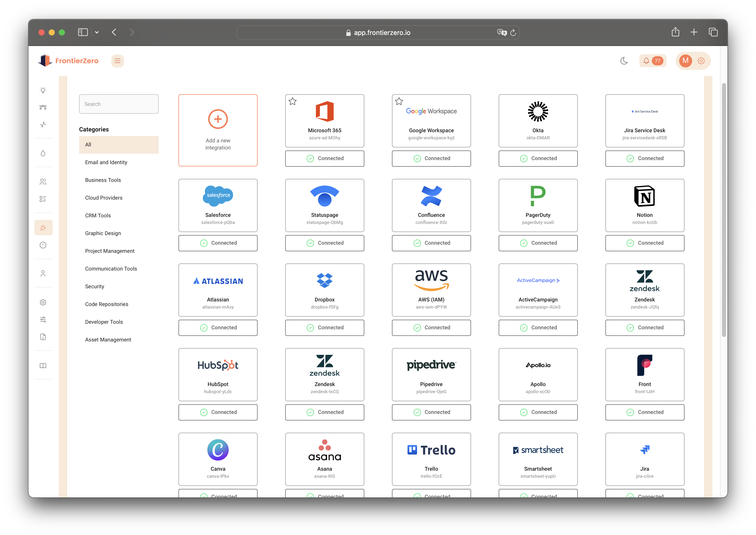Open the Canva integration card

218,460
